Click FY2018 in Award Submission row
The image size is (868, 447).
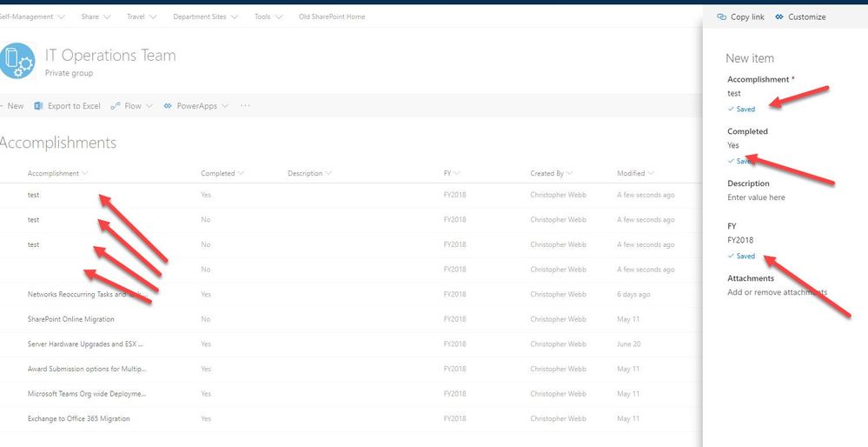point(454,369)
